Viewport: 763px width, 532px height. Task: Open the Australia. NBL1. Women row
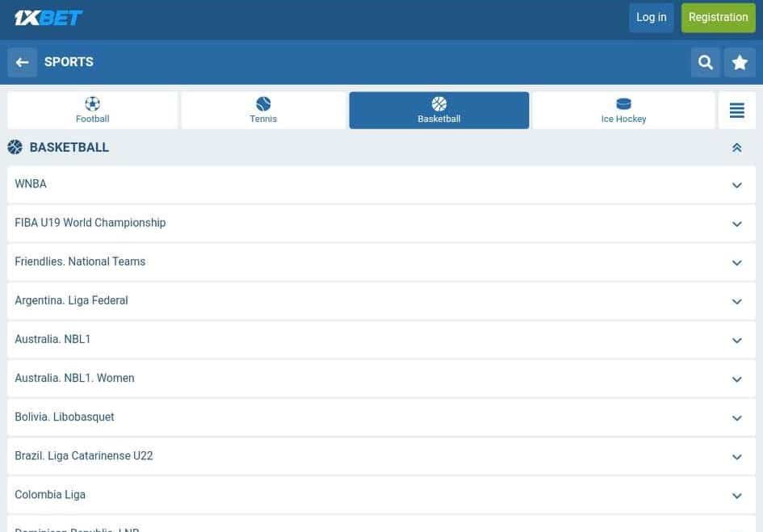click(x=74, y=378)
